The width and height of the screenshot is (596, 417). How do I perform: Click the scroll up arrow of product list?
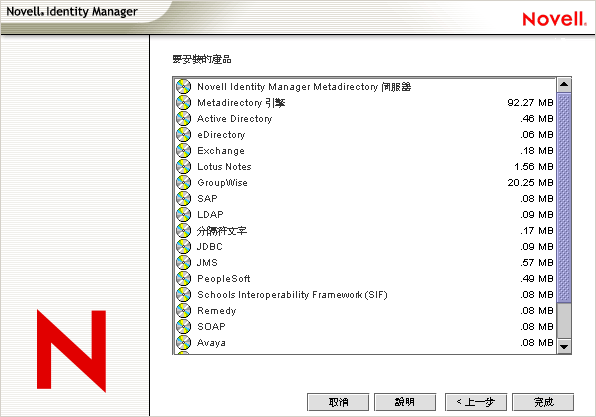[x=564, y=85]
